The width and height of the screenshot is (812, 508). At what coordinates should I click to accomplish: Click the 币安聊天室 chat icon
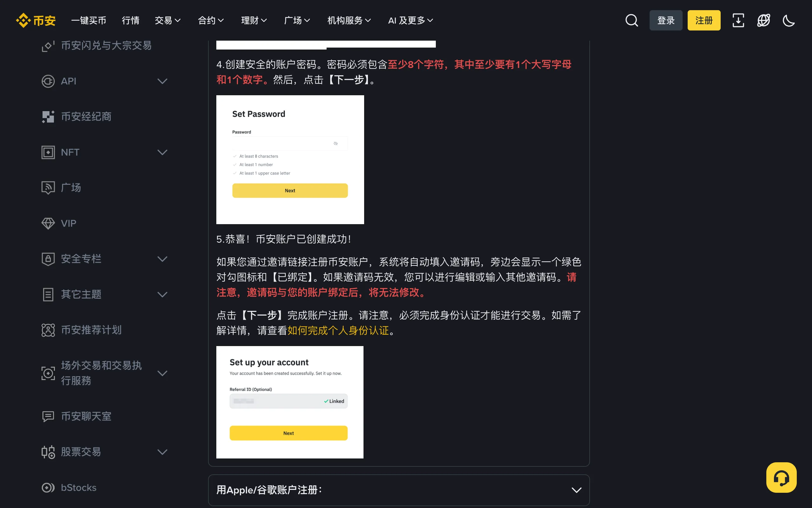pos(48,416)
